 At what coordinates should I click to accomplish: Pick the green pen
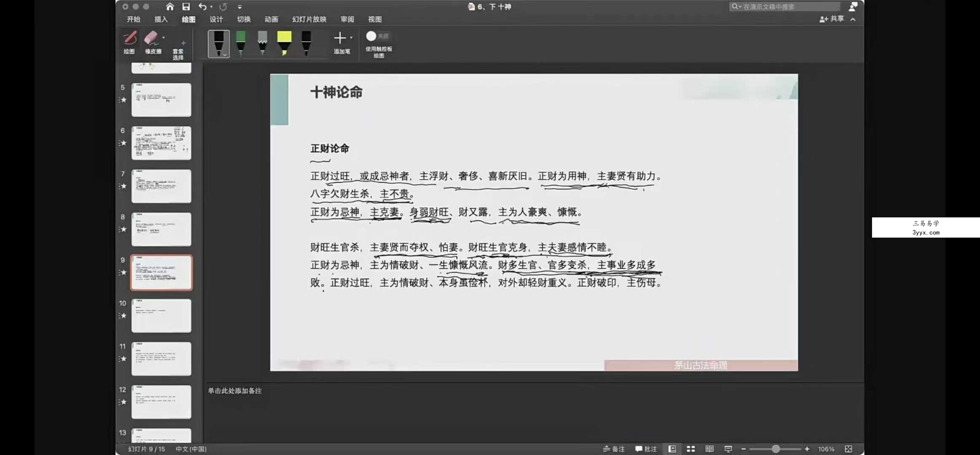[241, 43]
